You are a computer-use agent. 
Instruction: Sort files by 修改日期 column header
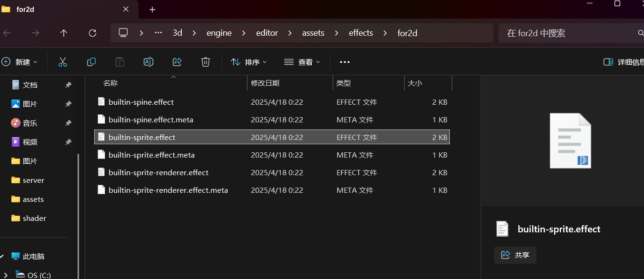(265, 83)
